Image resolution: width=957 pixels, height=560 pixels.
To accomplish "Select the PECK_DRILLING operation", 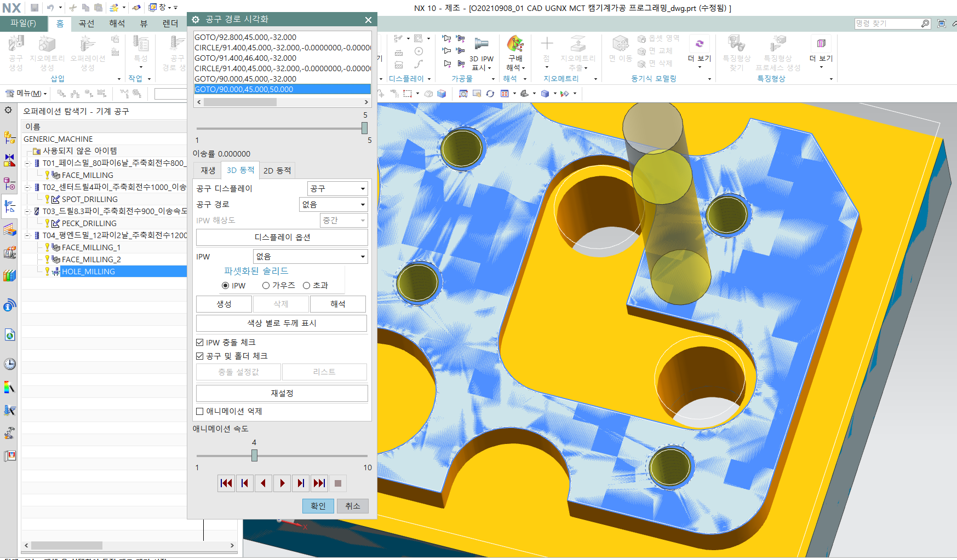I will point(89,223).
